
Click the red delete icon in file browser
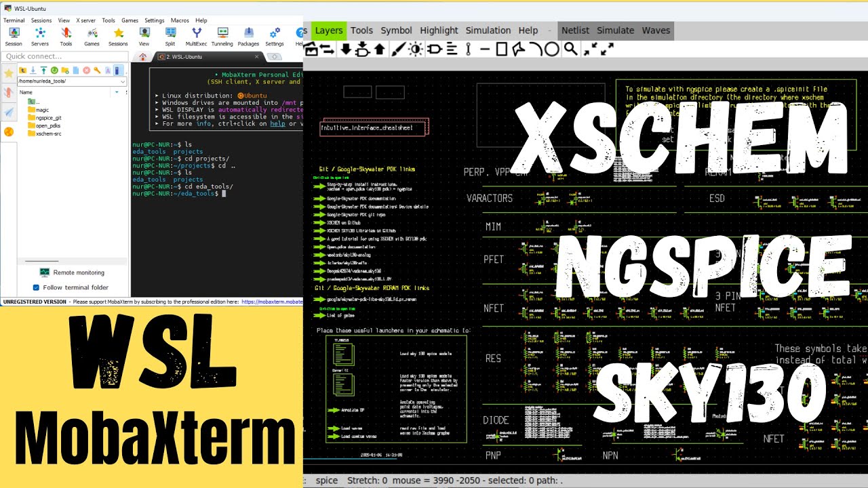click(86, 70)
